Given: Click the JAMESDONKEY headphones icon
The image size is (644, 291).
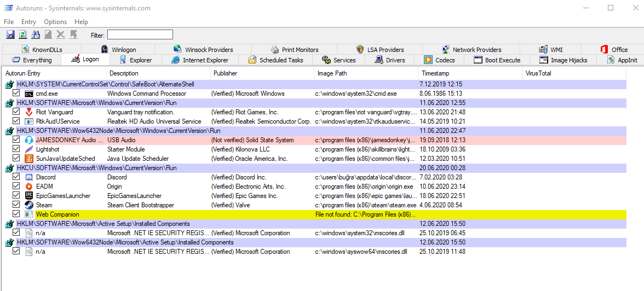Looking at the screenshot, I should point(28,140).
